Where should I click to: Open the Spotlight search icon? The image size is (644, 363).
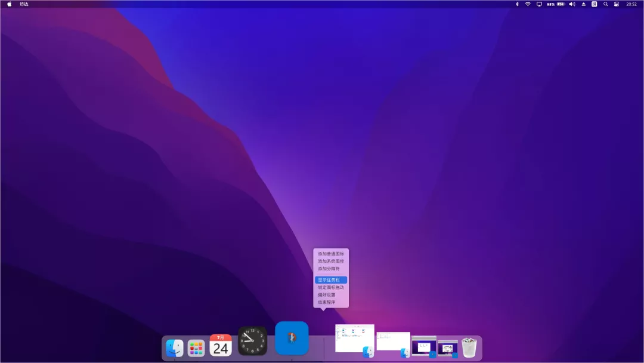(x=606, y=5)
